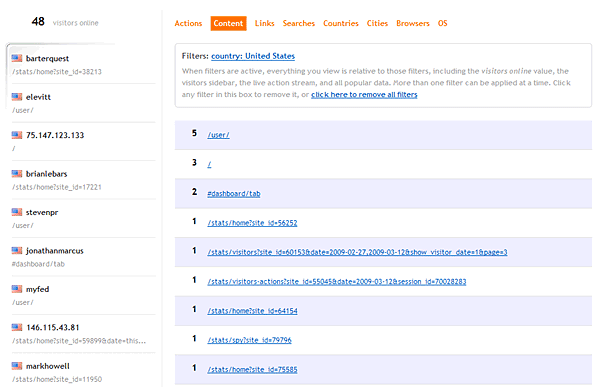Open the Searches tab
Viewport: 600px width, 387px height.
coord(299,23)
